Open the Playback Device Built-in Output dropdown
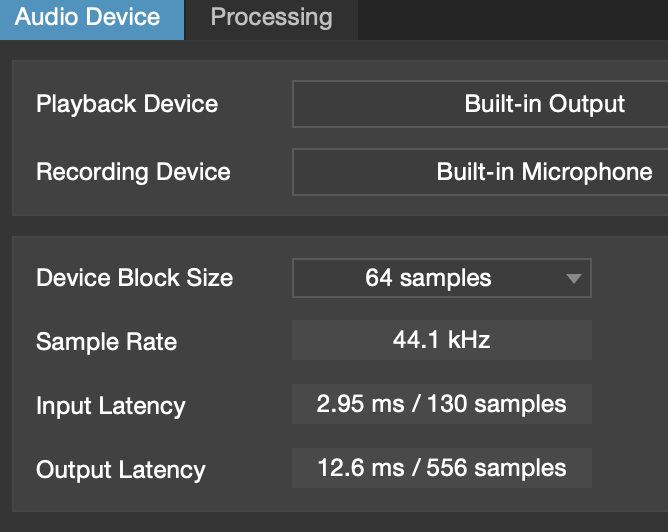The image size is (668, 532). [x=480, y=104]
